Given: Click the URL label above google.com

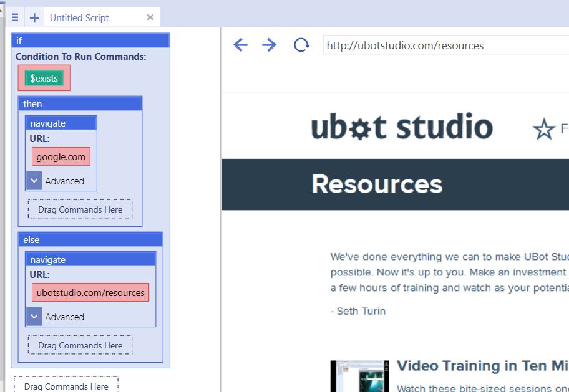Looking at the screenshot, I should click(39, 138).
